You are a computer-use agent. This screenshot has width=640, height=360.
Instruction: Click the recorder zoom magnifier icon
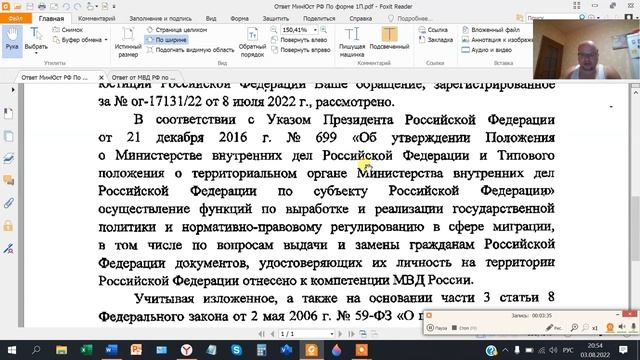(x=574, y=327)
